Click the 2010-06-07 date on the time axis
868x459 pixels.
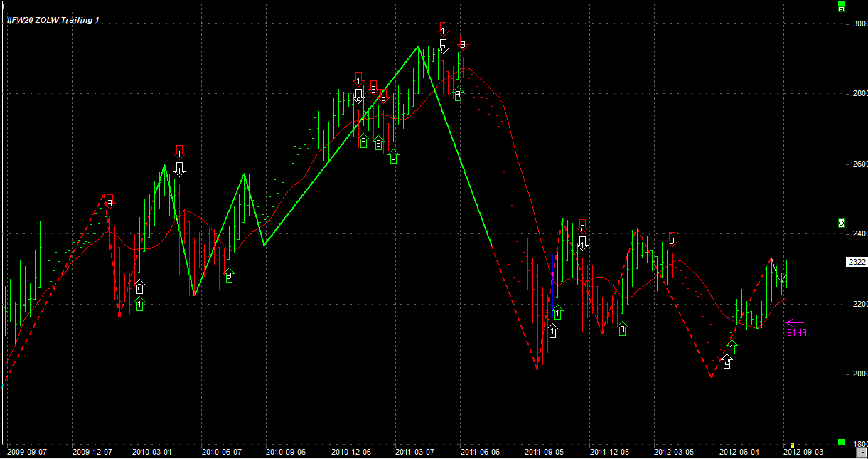tap(222, 452)
